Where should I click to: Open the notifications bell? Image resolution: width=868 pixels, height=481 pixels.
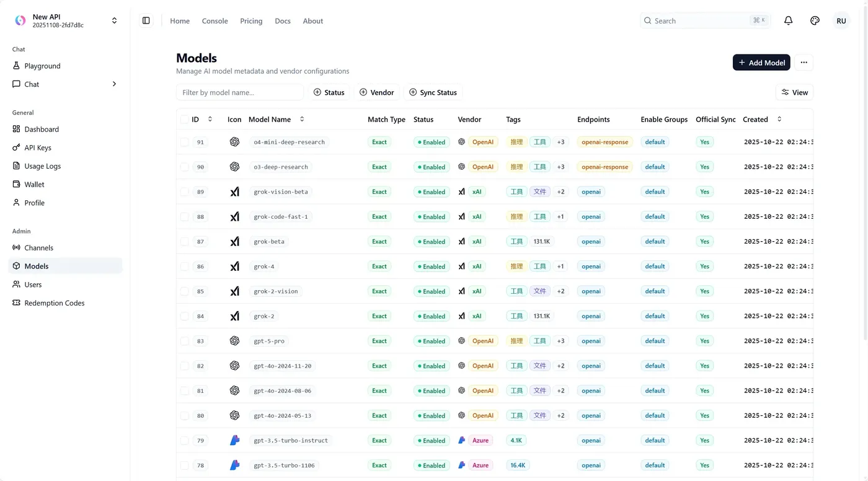tap(788, 20)
